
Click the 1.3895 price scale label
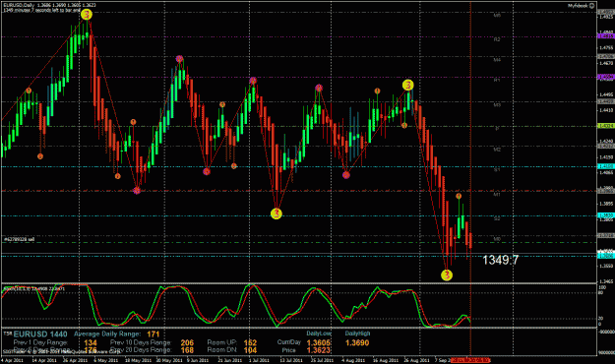606,204
